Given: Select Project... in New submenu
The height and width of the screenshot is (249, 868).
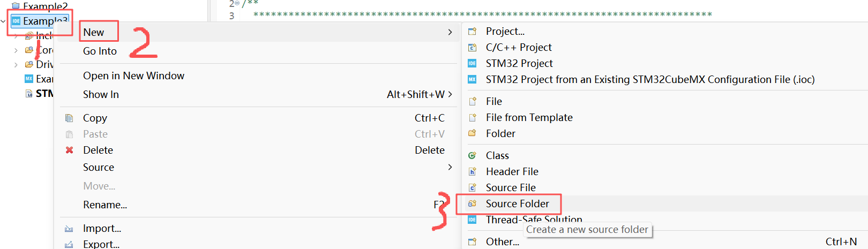Looking at the screenshot, I should [x=505, y=31].
